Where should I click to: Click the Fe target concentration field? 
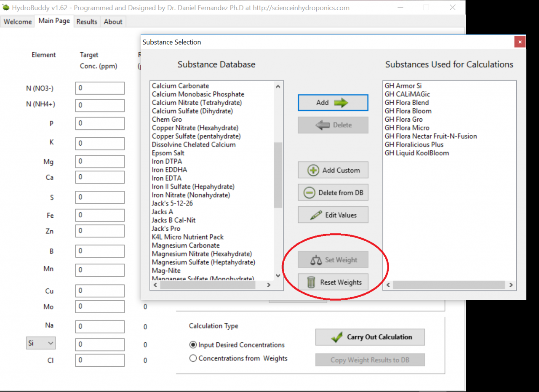[100, 215]
